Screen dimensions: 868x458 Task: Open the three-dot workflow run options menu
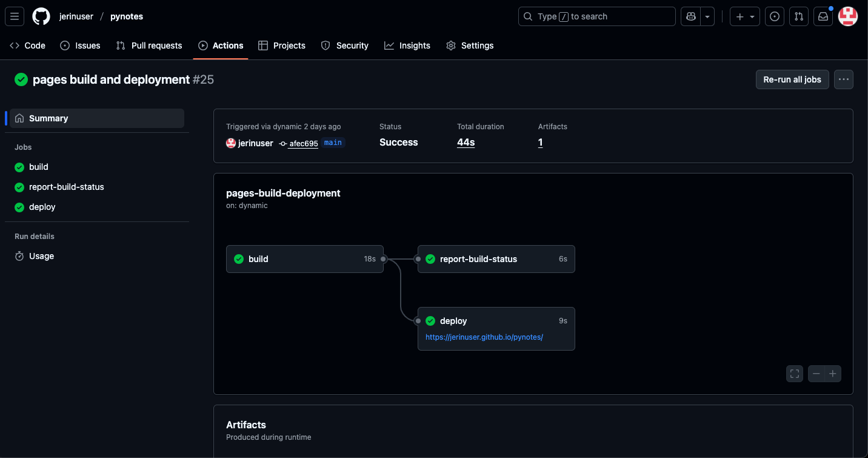coord(843,79)
